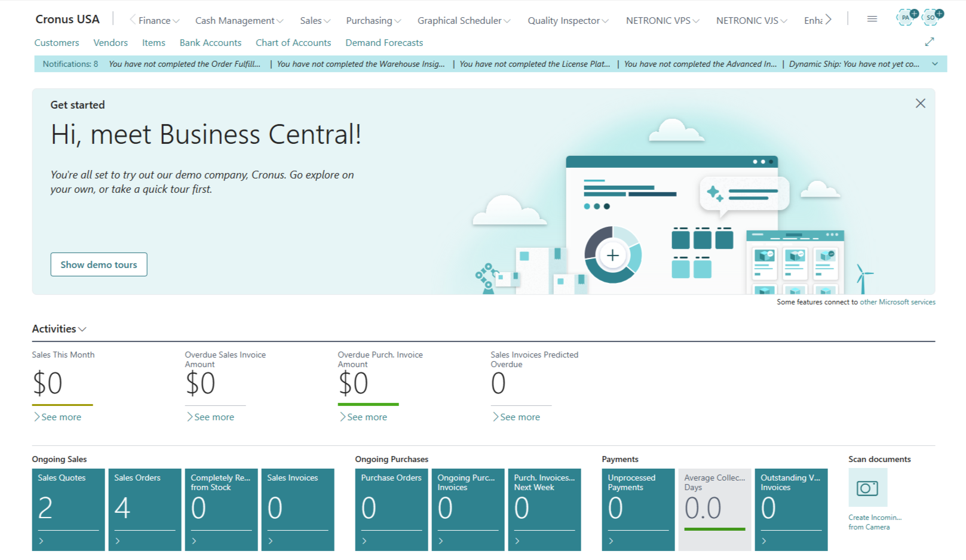Open the hamburger menu icon
Viewport: 966px width, 560px height.
pos(872,19)
